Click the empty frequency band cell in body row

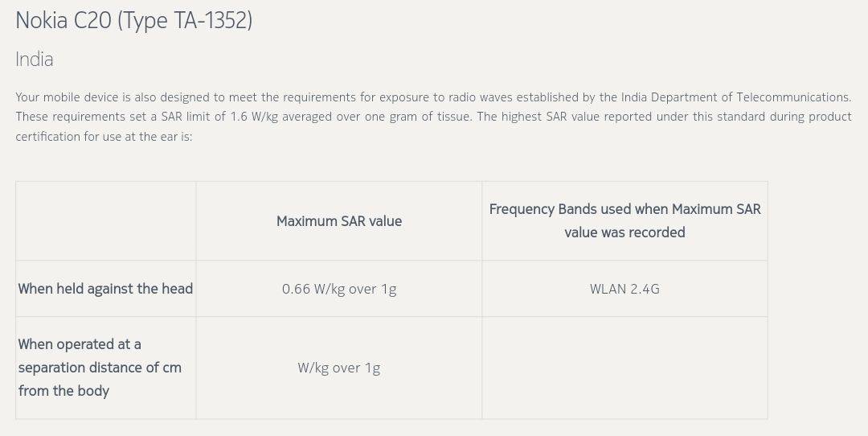(x=624, y=368)
